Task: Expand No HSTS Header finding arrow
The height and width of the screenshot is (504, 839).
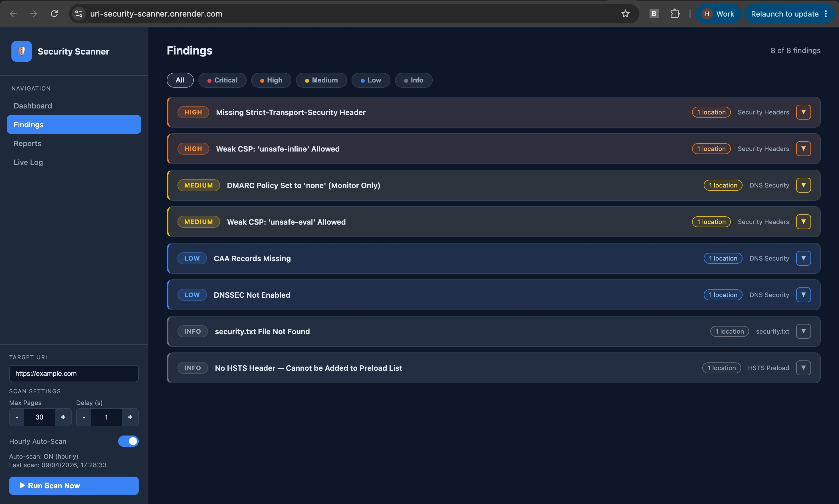Action: (803, 368)
